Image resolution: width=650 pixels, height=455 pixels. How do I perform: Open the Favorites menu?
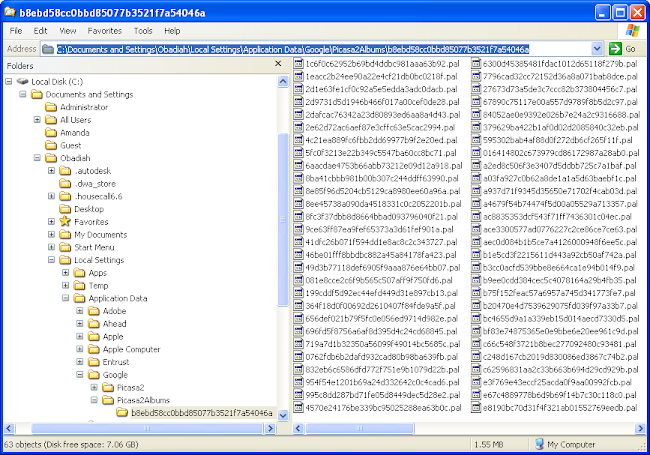104,31
